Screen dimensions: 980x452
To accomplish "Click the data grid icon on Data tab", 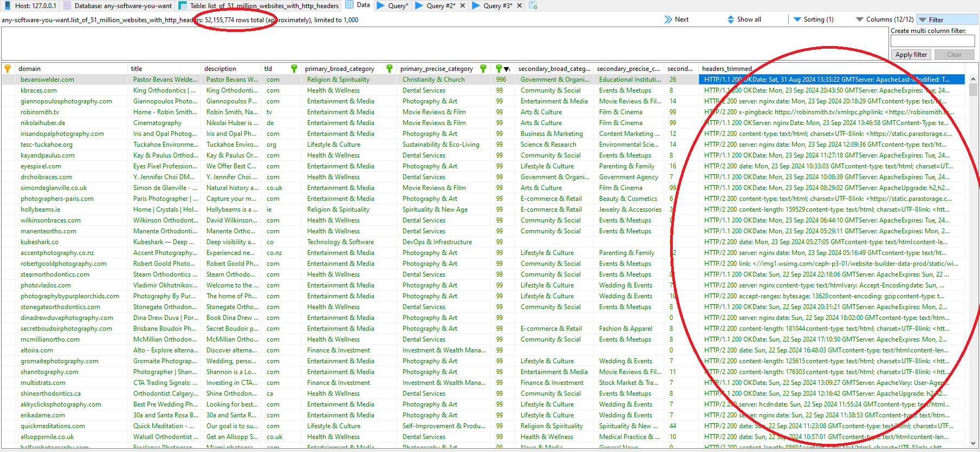I will [349, 5].
